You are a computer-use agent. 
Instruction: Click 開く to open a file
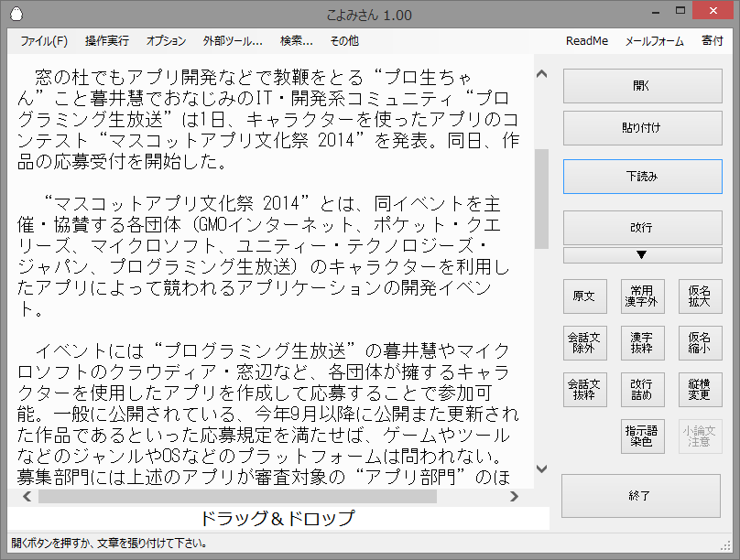641,85
